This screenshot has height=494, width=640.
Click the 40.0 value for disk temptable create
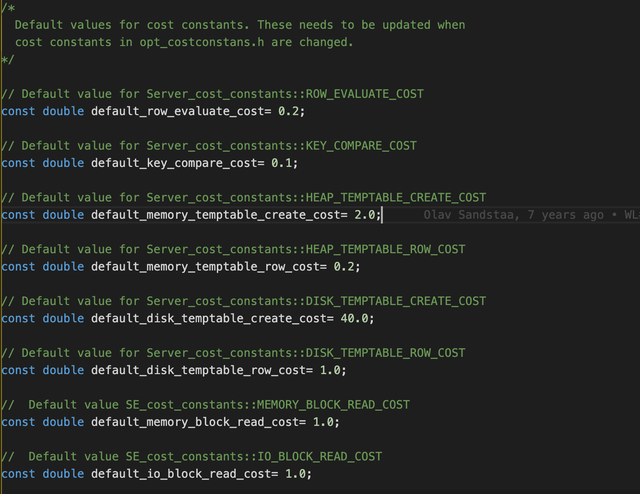(x=356, y=318)
